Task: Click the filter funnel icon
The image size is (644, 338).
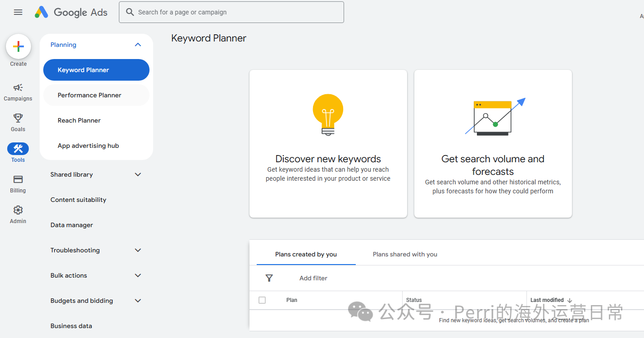Action: (x=269, y=278)
